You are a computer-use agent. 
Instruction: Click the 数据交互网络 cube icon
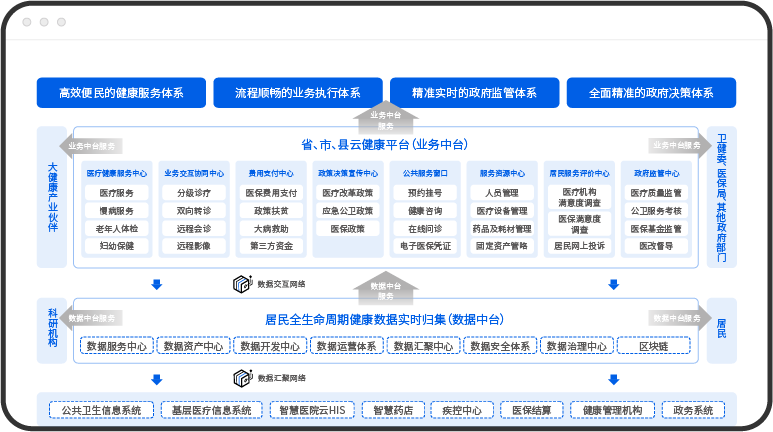[x=240, y=285]
